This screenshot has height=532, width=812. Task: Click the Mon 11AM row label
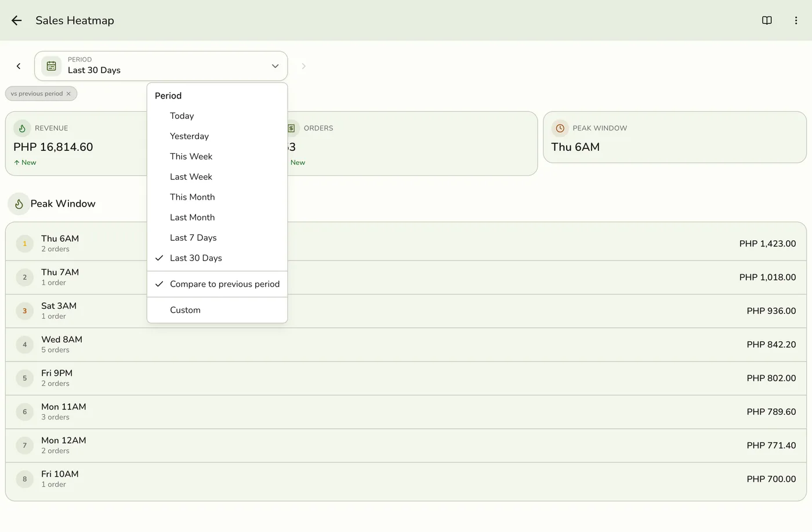click(x=64, y=407)
